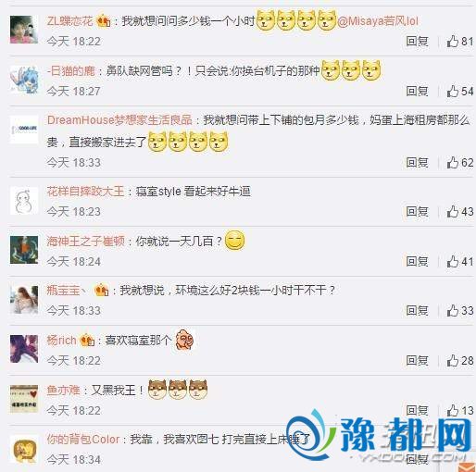Viewport: 476px width, 472px height.
Task: Click 花样自摔跤大王's snowman avatar
Action: 24,201
